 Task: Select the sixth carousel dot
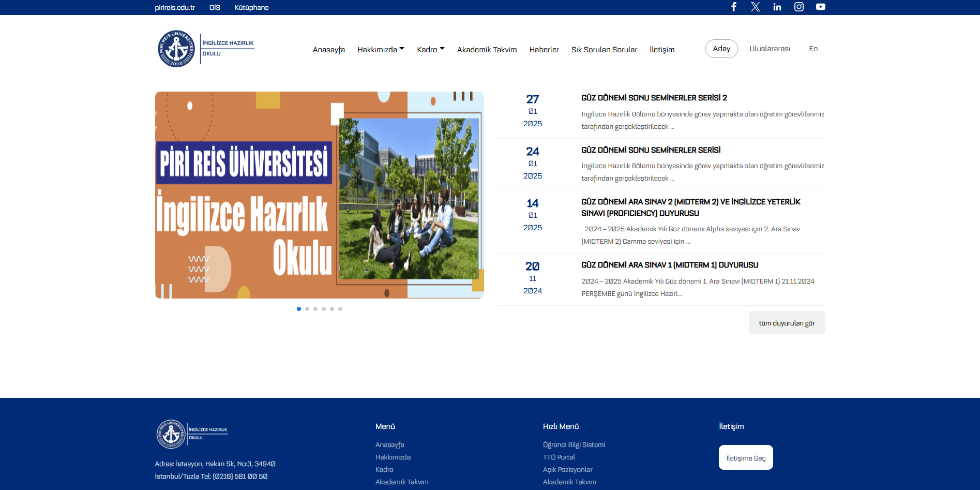click(x=340, y=309)
